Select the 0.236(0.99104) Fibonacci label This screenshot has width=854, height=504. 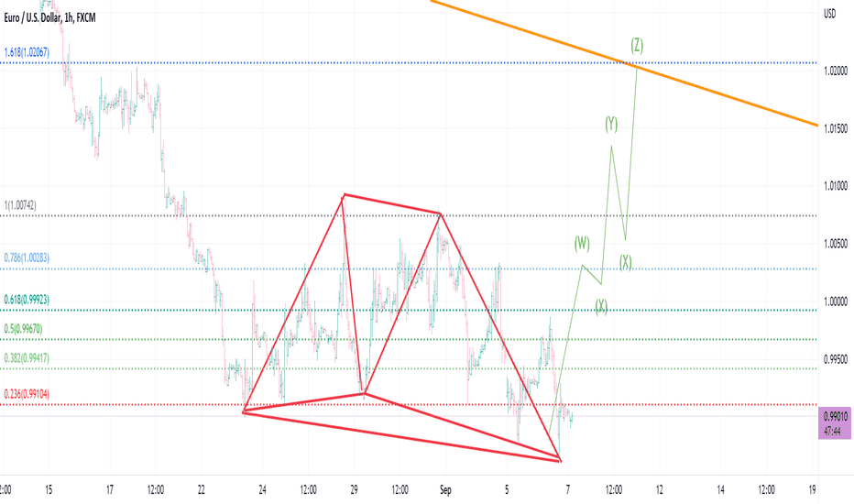pyautogui.click(x=27, y=394)
